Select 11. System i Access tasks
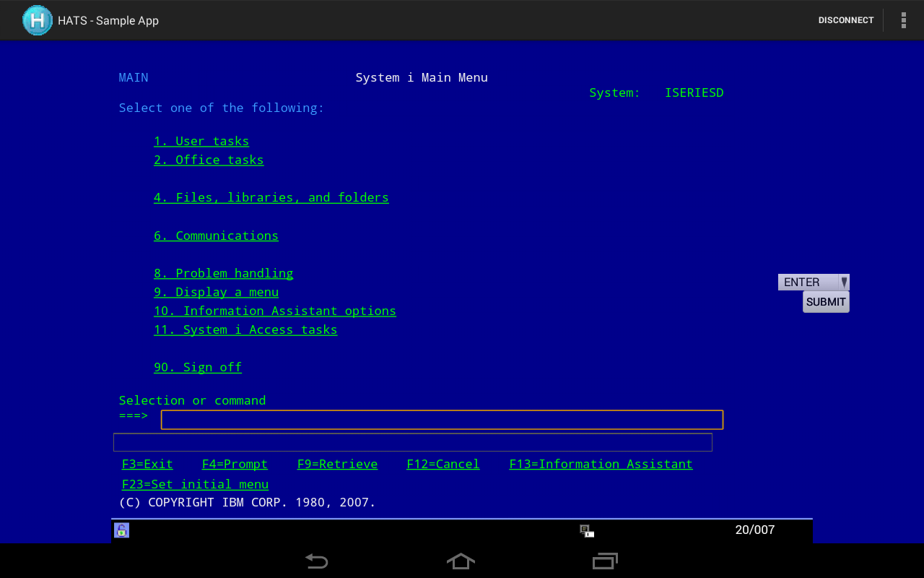The image size is (924, 578). pyautogui.click(x=245, y=329)
